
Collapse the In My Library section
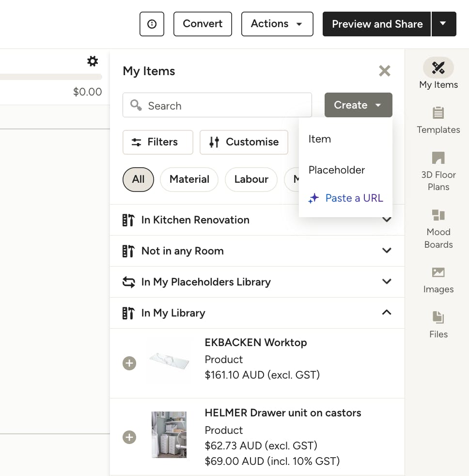[x=386, y=313]
